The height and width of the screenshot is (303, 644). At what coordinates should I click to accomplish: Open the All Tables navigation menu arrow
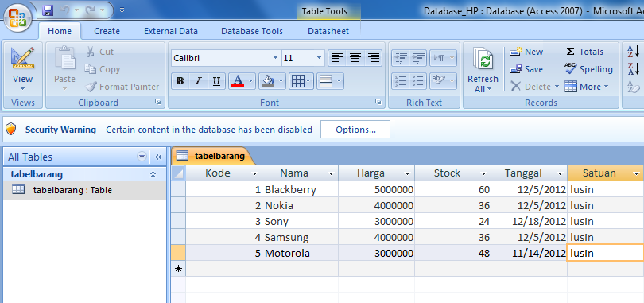pos(142,157)
